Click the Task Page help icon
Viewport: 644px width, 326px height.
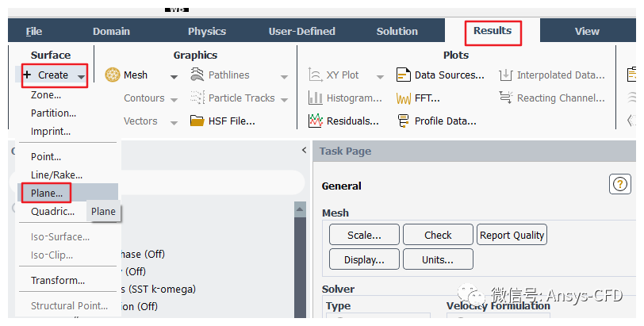[619, 185]
